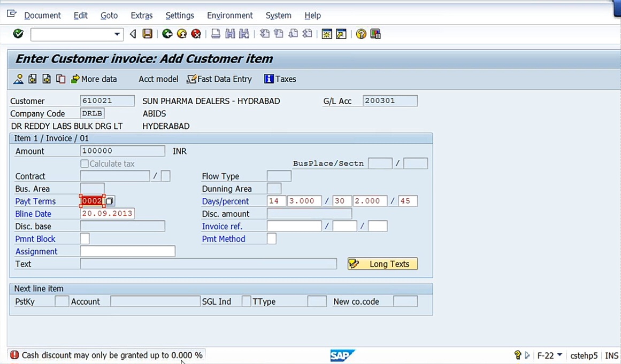Go to the last page icon

[308, 34]
